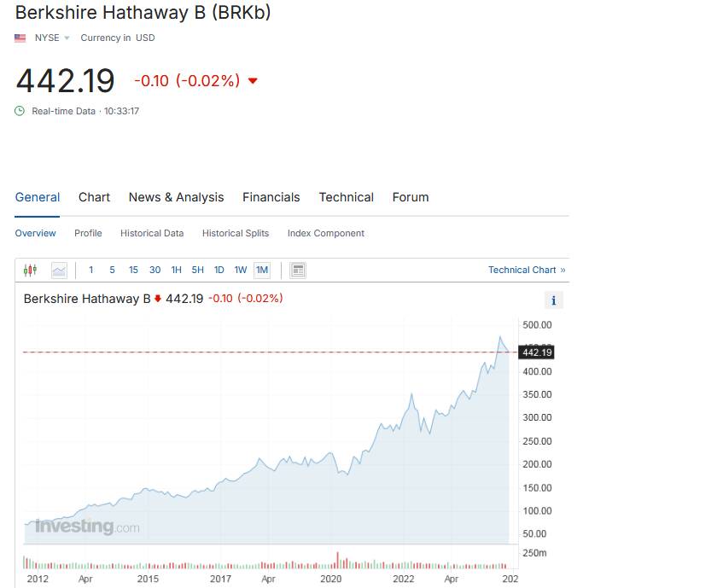723x588 pixels.
Task: Click the Berkshire Hathaway B title heading
Action: [x=143, y=13]
